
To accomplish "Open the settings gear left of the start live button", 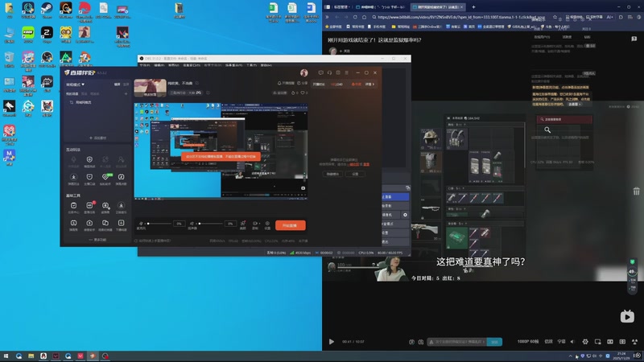I will tap(267, 224).
